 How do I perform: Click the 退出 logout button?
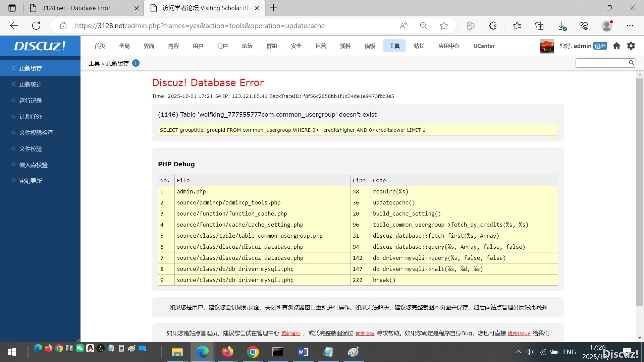(600, 46)
